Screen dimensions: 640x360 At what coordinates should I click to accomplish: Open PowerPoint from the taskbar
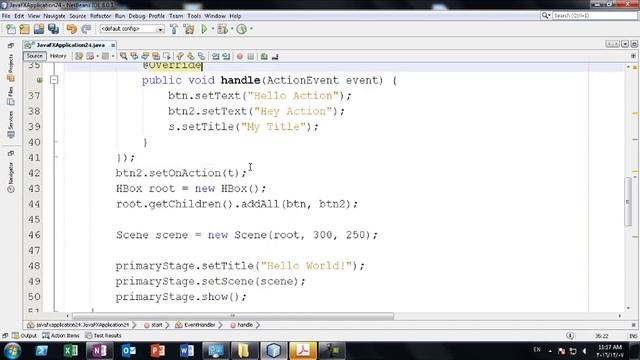tap(157, 351)
